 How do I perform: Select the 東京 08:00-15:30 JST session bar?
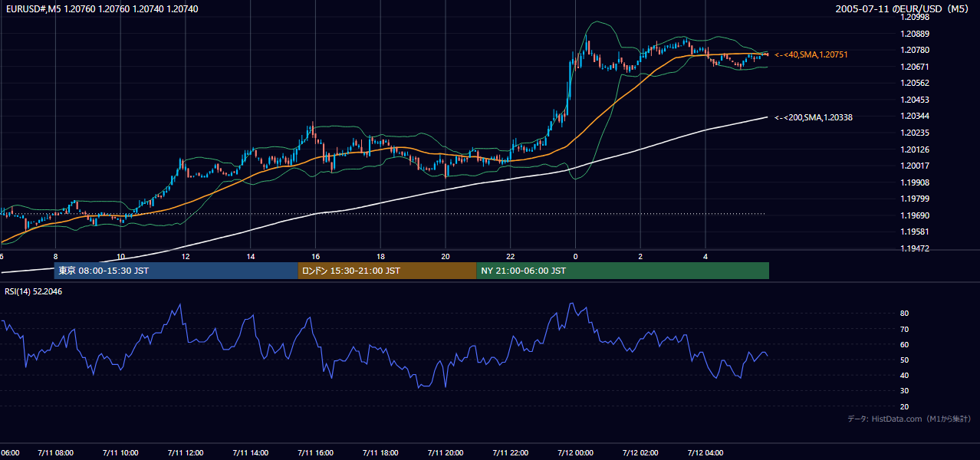coord(176,271)
